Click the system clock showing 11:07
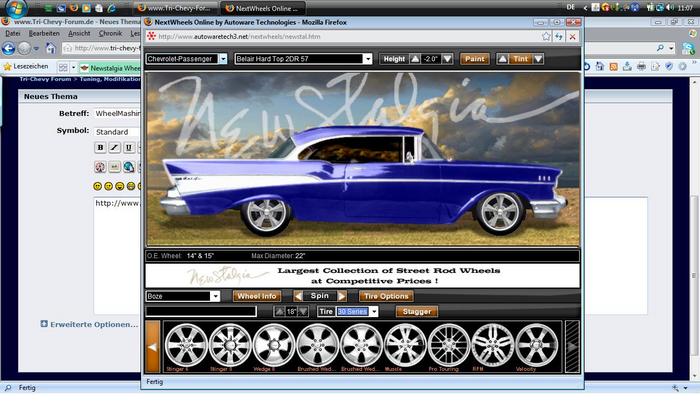 click(685, 8)
